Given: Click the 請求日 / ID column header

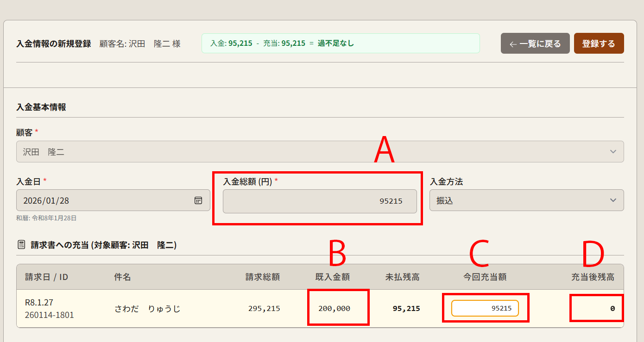Looking at the screenshot, I should (x=46, y=277).
